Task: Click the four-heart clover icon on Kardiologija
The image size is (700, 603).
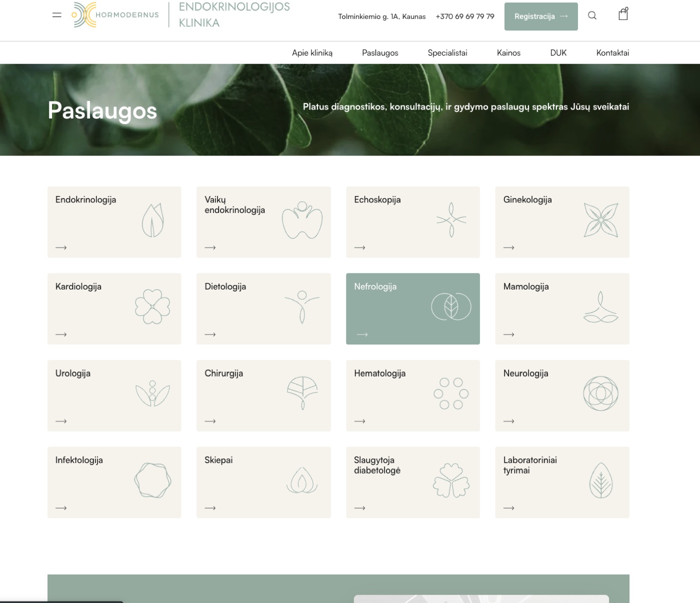Action: (x=152, y=306)
